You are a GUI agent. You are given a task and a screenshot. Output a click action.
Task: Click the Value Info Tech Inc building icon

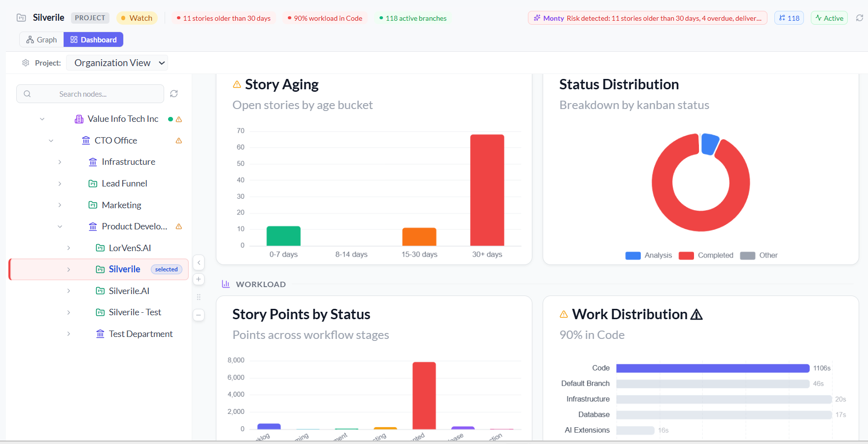[79, 119]
